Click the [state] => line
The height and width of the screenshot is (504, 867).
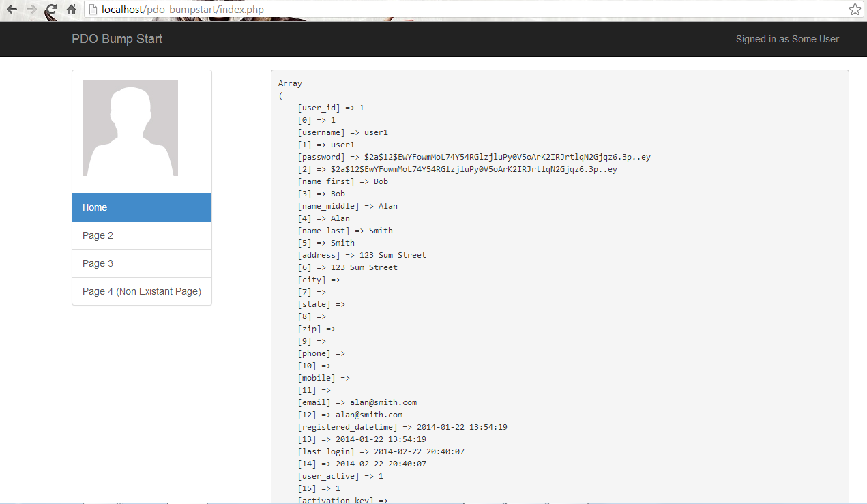(x=321, y=304)
